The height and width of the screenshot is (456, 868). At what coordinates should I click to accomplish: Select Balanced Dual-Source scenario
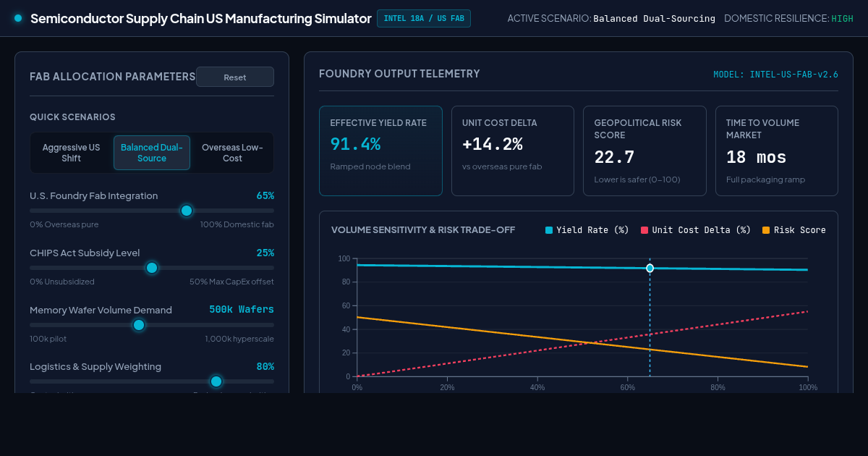[x=152, y=153]
